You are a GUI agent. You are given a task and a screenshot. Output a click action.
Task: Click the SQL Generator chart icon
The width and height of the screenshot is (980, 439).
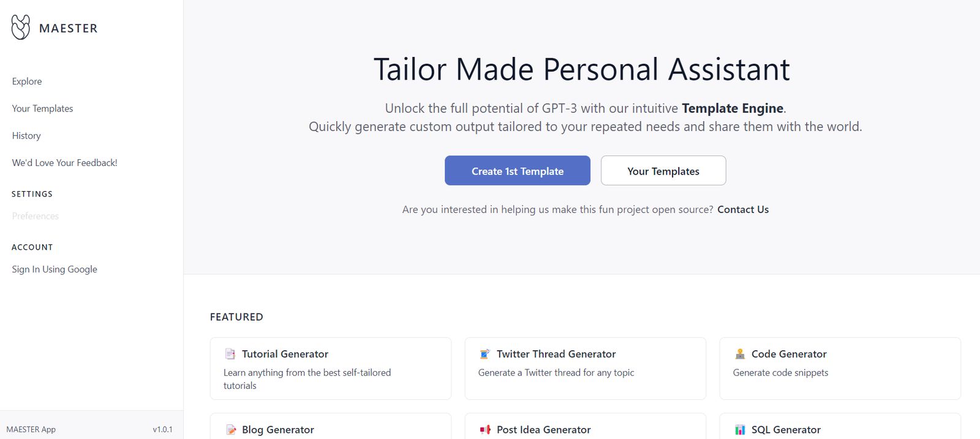point(740,430)
